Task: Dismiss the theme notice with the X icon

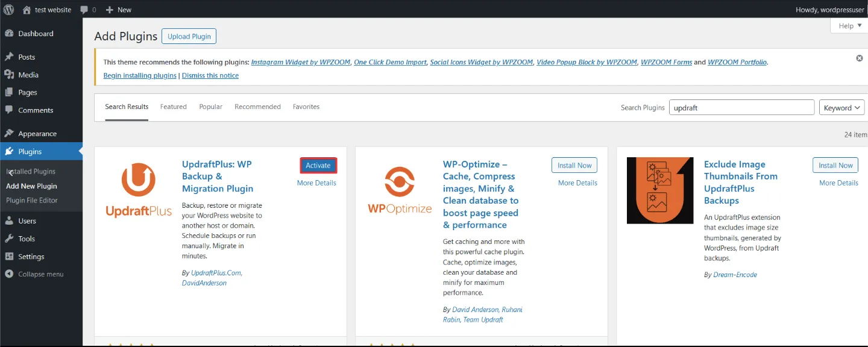Action: click(x=860, y=58)
